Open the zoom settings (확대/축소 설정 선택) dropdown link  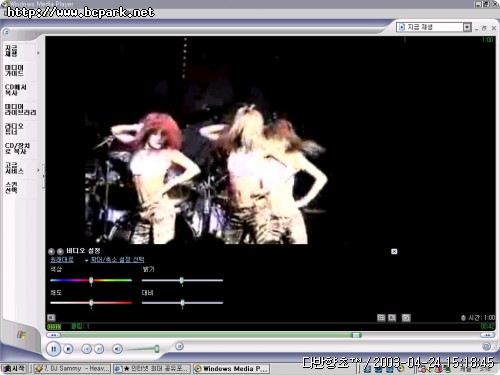117,259
